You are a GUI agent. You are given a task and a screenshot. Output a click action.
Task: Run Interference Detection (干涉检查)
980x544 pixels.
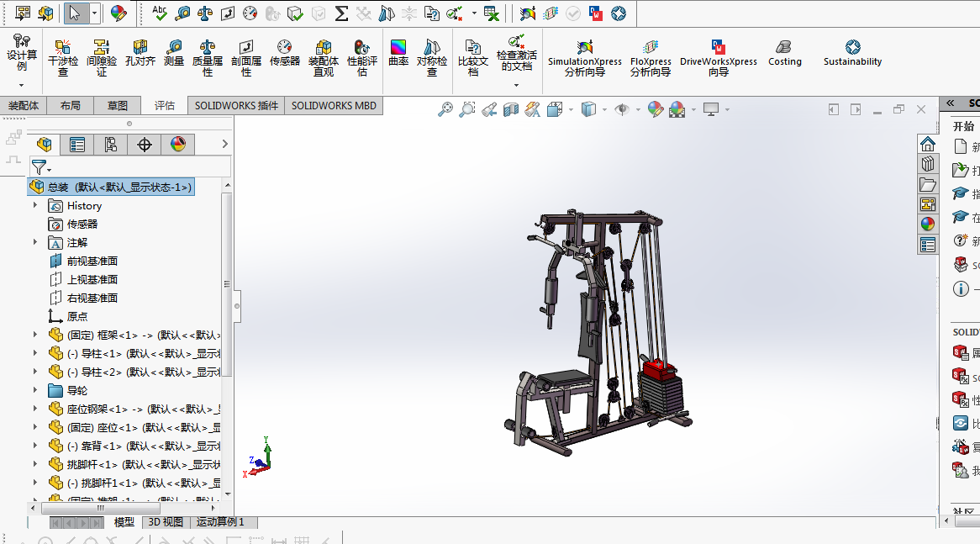tap(63, 57)
